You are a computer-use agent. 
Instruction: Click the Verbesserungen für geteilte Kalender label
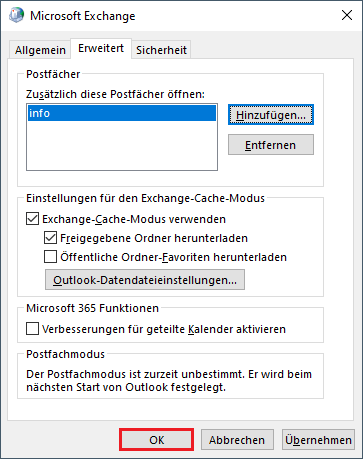tap(164, 329)
